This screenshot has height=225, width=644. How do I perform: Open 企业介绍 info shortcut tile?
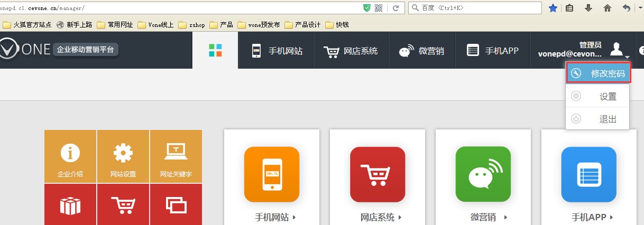[70, 156]
